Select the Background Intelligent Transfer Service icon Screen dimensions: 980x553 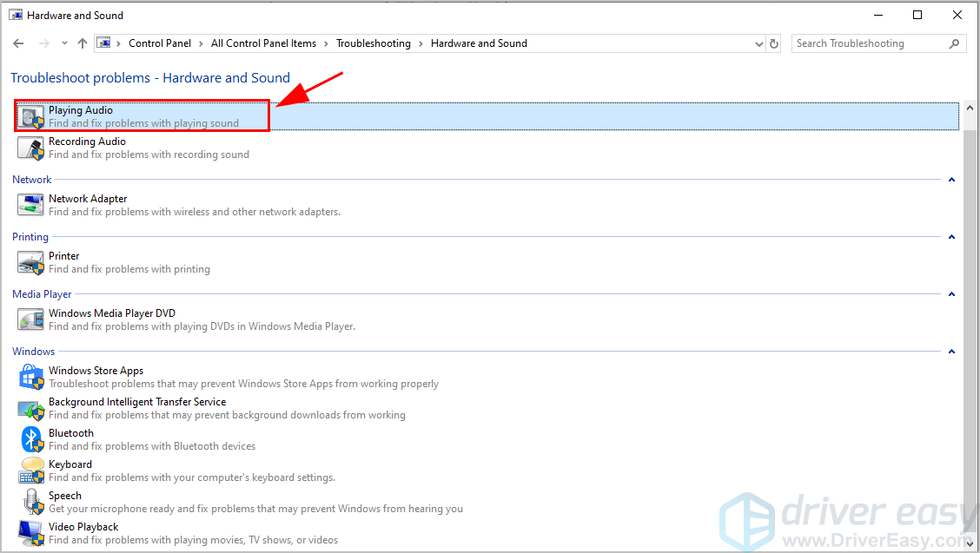click(31, 408)
